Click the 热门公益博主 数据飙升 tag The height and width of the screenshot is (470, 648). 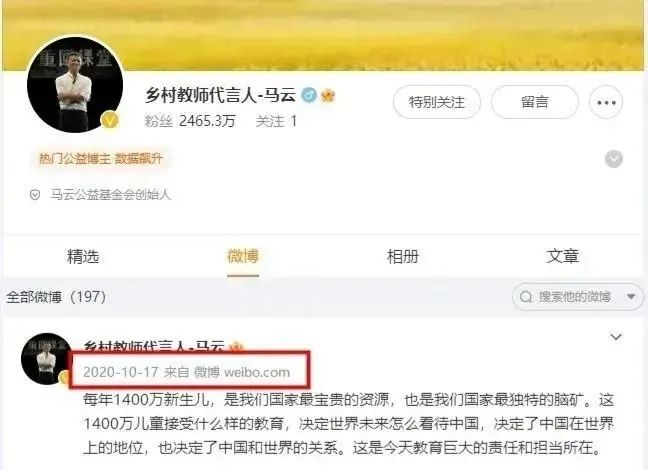[x=100, y=158]
